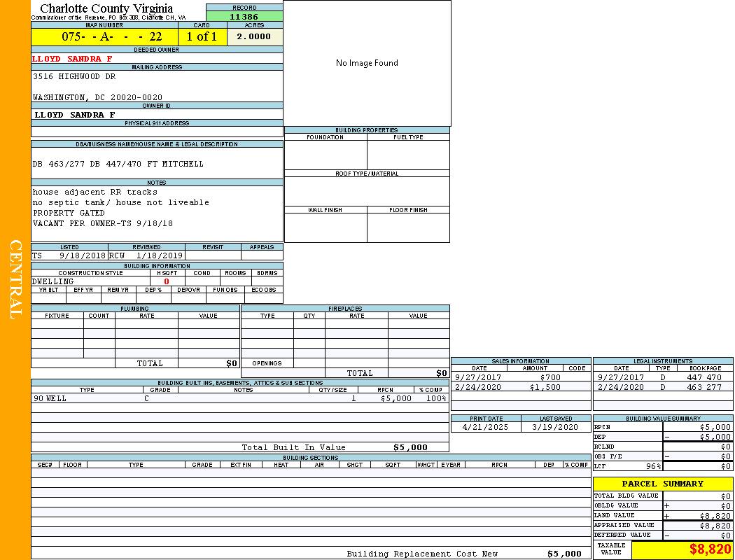Click the listed date 9/18/2018

82,255
